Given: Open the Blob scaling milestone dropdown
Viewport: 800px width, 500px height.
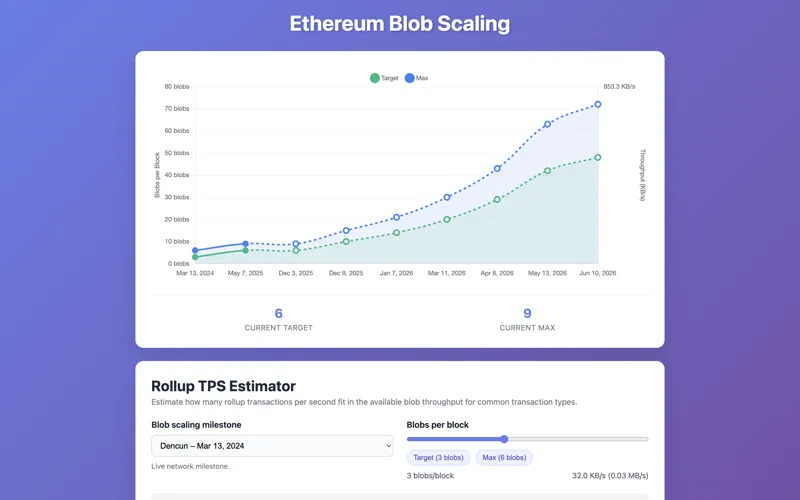Looking at the screenshot, I should [x=272, y=446].
